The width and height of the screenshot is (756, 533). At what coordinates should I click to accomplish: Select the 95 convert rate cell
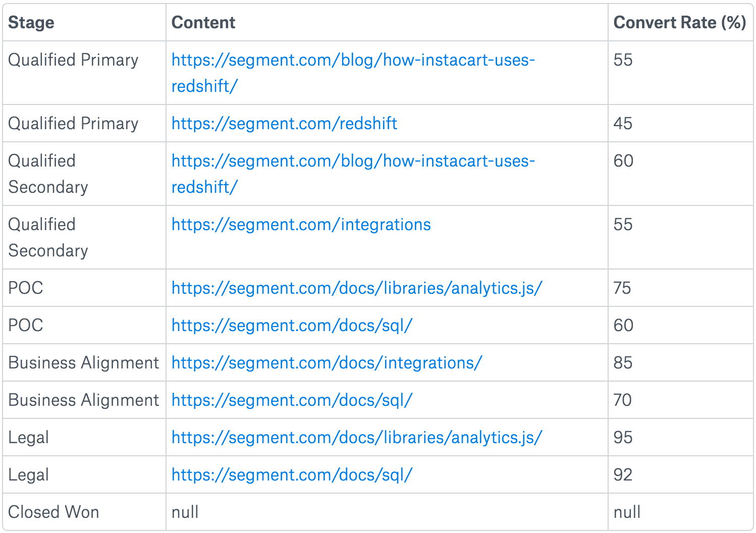623,438
